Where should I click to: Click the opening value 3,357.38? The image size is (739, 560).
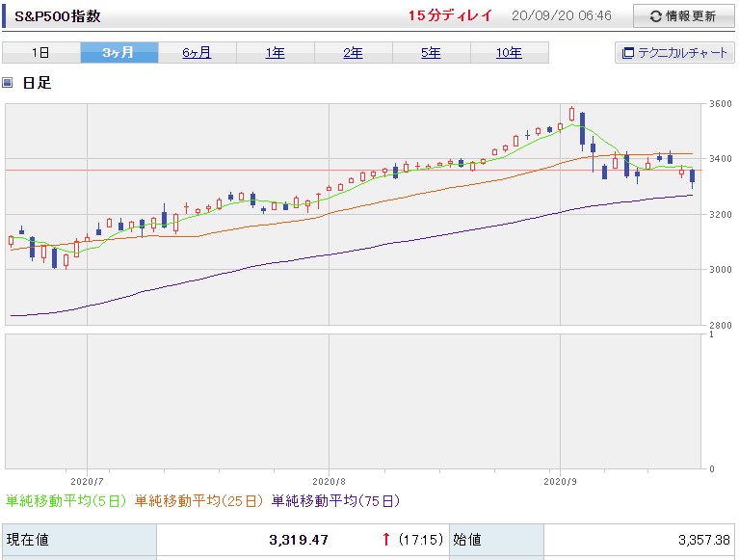coord(703,540)
